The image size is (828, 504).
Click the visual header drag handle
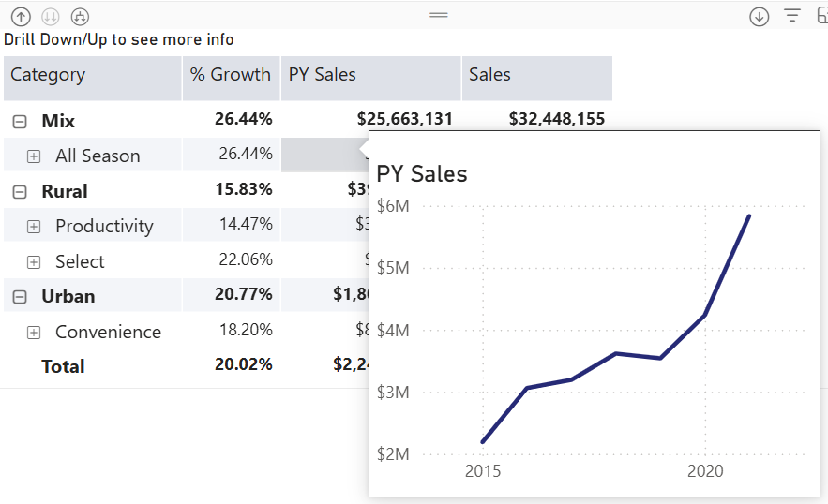click(439, 15)
